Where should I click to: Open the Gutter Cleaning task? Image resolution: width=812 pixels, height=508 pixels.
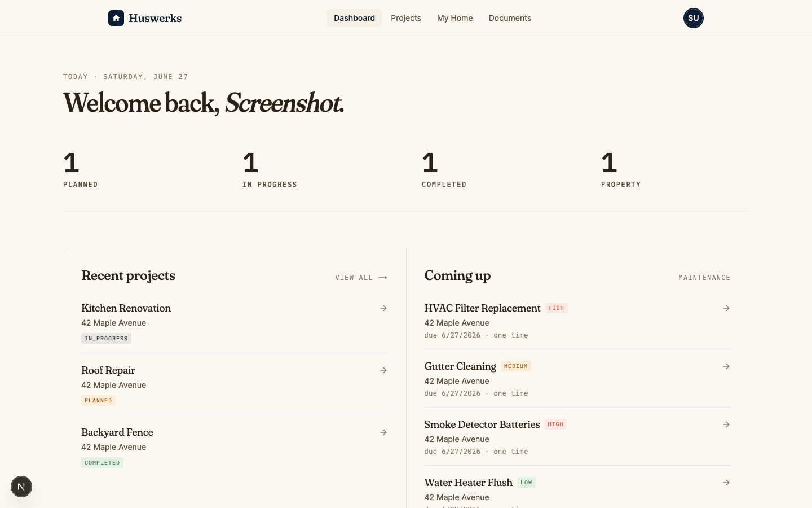pos(577,378)
